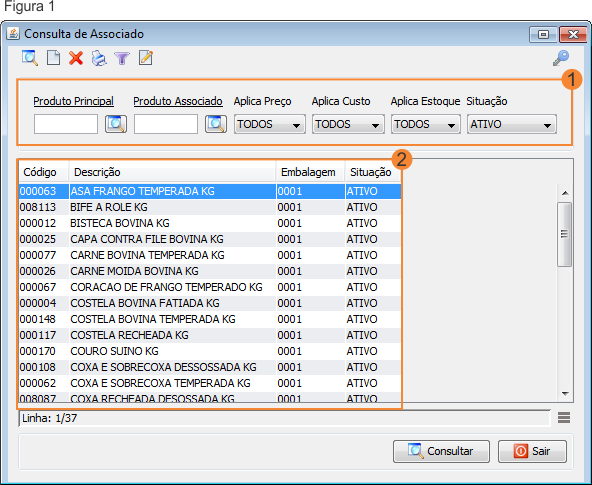Click the search magnifier toolbar icon
This screenshot has height=485, width=592.
pyautogui.click(x=30, y=59)
